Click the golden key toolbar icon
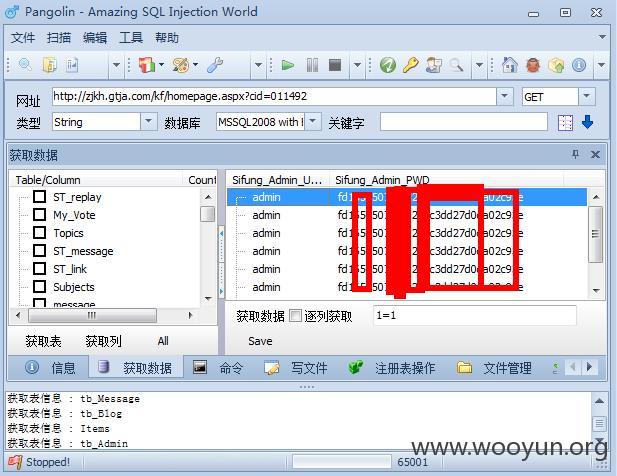The width and height of the screenshot is (617, 476). (410, 65)
